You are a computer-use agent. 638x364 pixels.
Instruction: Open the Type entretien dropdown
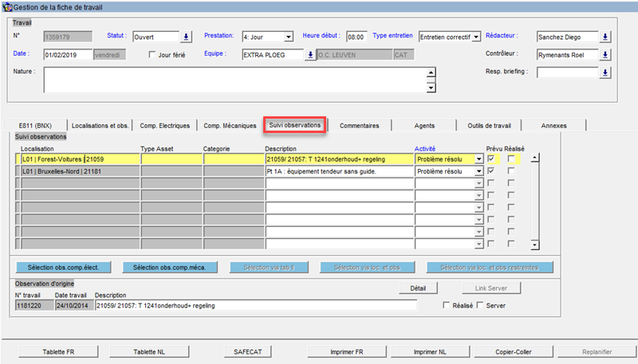(x=476, y=37)
